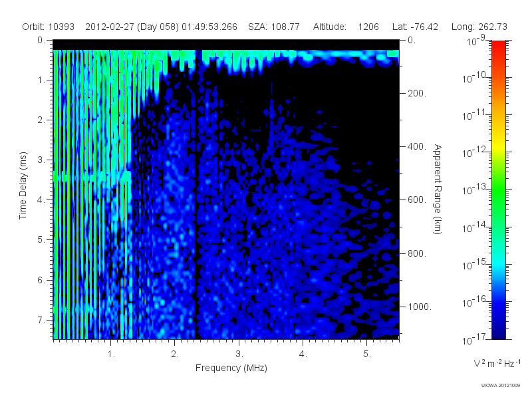Click the 'Long: 262.73' text
The width and height of the screenshot is (532, 399).
click(479, 27)
